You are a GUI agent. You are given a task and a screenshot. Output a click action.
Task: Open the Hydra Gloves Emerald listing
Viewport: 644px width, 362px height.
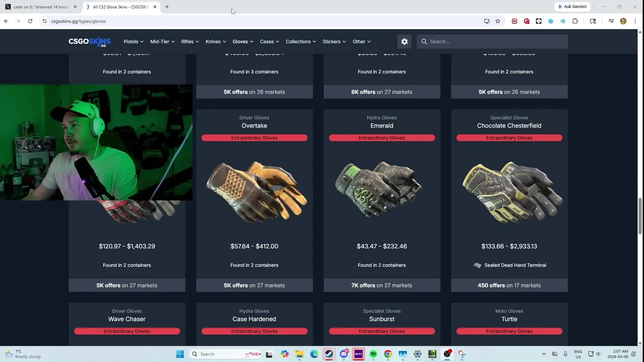[381, 126]
